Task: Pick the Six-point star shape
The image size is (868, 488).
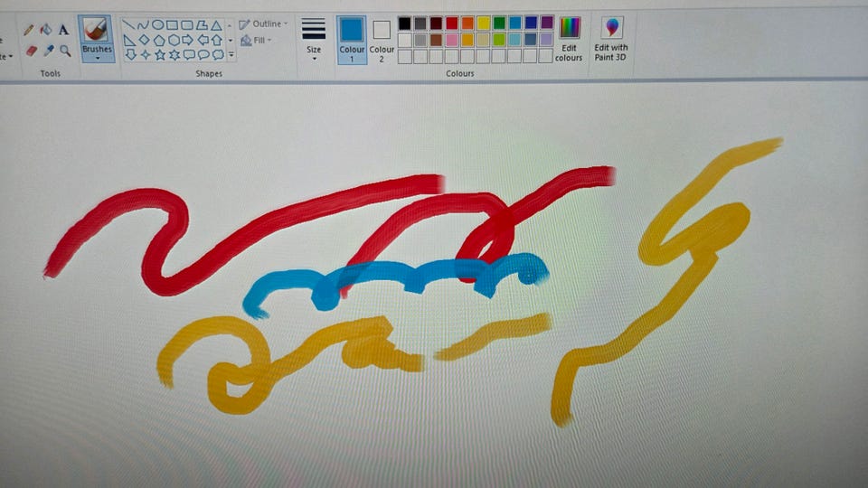Action: click(x=175, y=54)
